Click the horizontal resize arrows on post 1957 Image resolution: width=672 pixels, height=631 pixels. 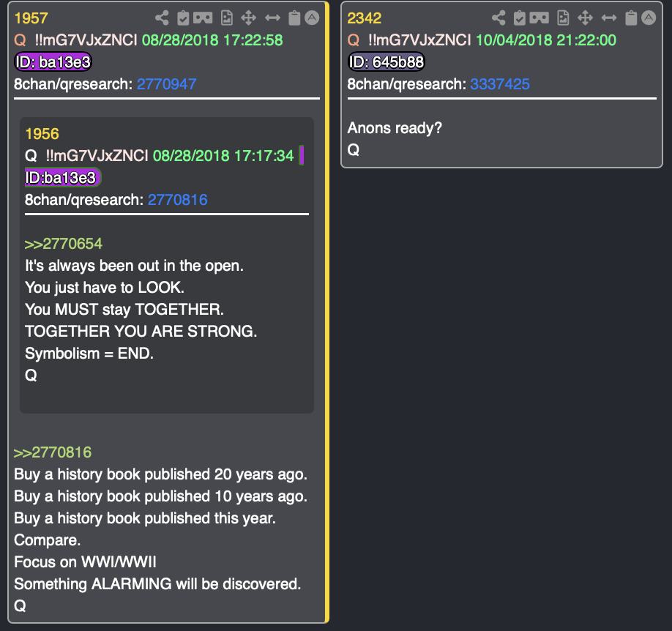click(272, 18)
